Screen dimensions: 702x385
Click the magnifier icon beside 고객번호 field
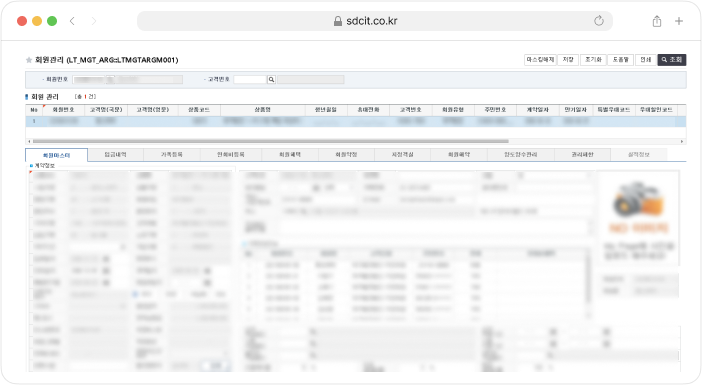[271, 80]
